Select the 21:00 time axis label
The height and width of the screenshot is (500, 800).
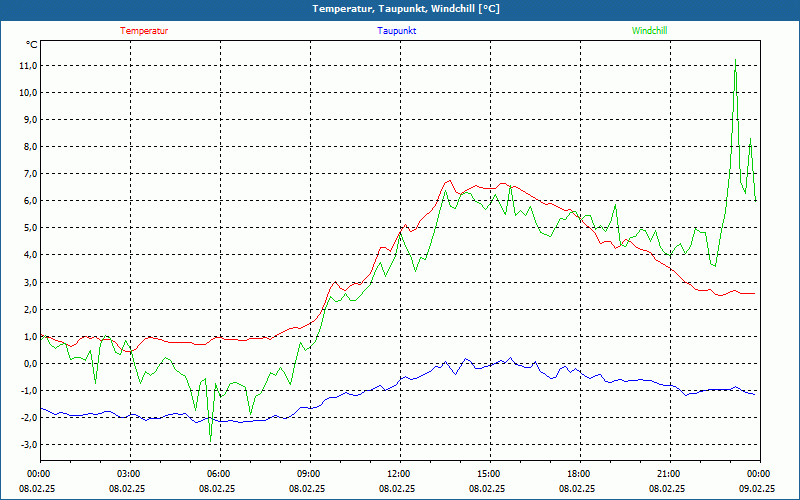click(668, 474)
